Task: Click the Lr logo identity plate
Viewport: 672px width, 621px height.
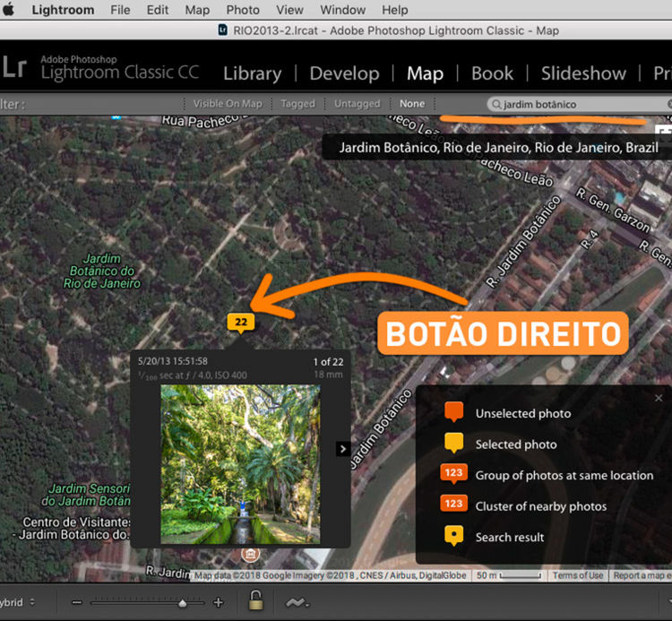Action: click(14, 67)
